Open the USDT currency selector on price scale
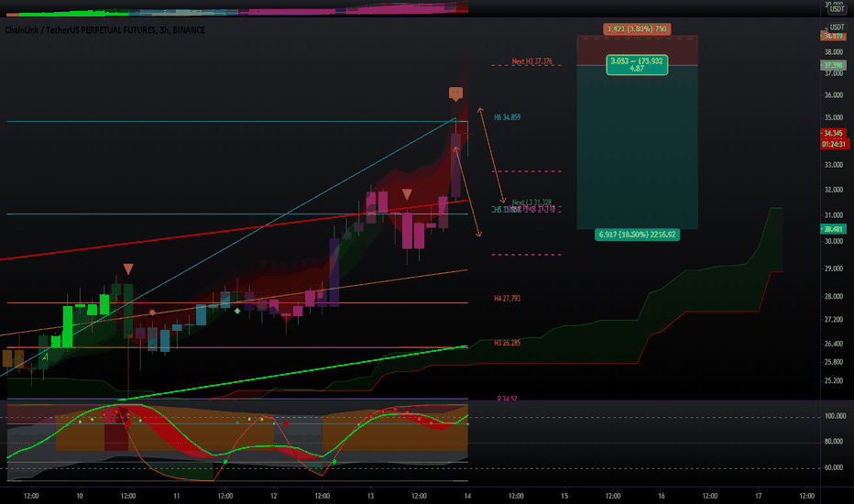 (x=837, y=27)
